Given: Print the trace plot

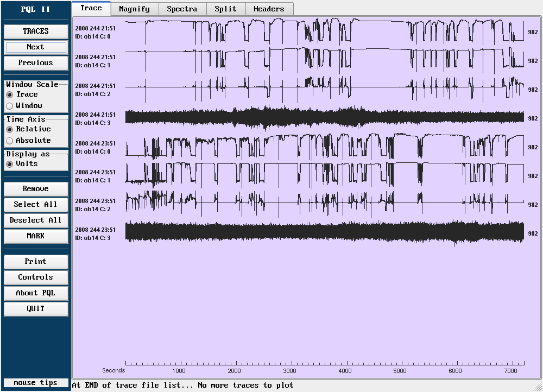Looking at the screenshot, I should (x=36, y=262).
